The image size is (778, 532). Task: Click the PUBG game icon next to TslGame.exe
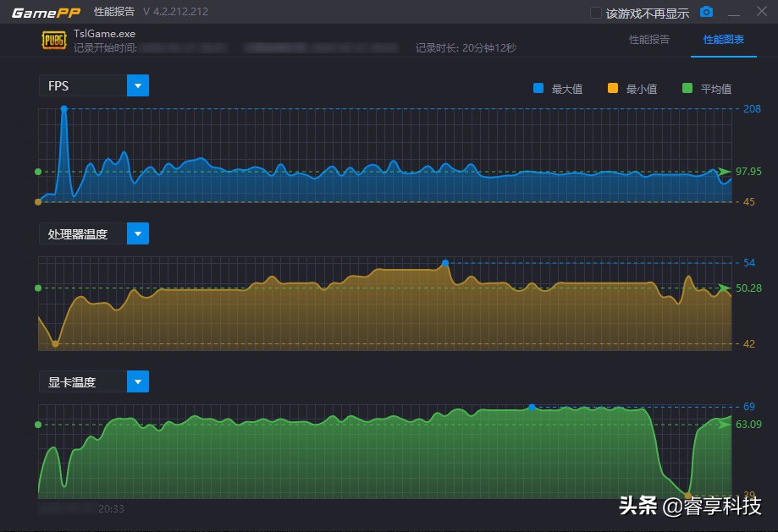52,39
